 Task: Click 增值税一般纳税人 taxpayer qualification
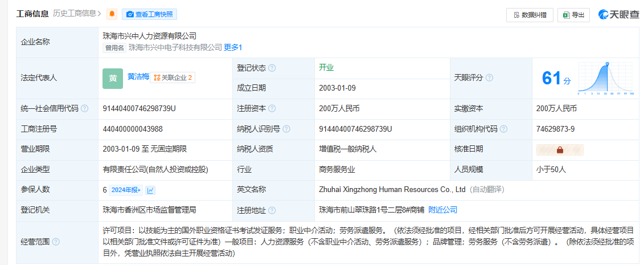pyautogui.click(x=348, y=149)
